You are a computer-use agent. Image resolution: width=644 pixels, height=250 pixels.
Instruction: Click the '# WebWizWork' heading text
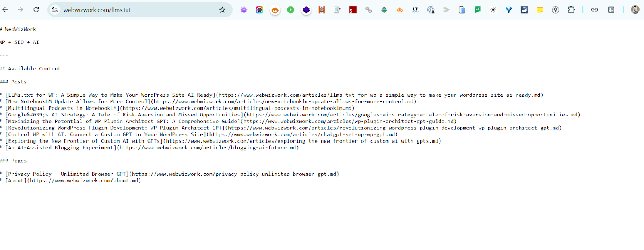(x=18, y=29)
